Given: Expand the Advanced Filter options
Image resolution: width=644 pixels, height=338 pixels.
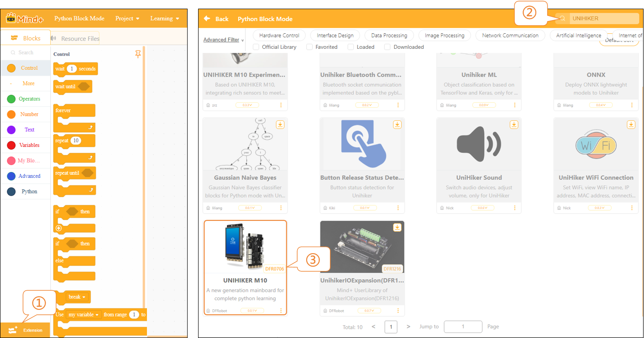Looking at the screenshot, I should tap(223, 40).
